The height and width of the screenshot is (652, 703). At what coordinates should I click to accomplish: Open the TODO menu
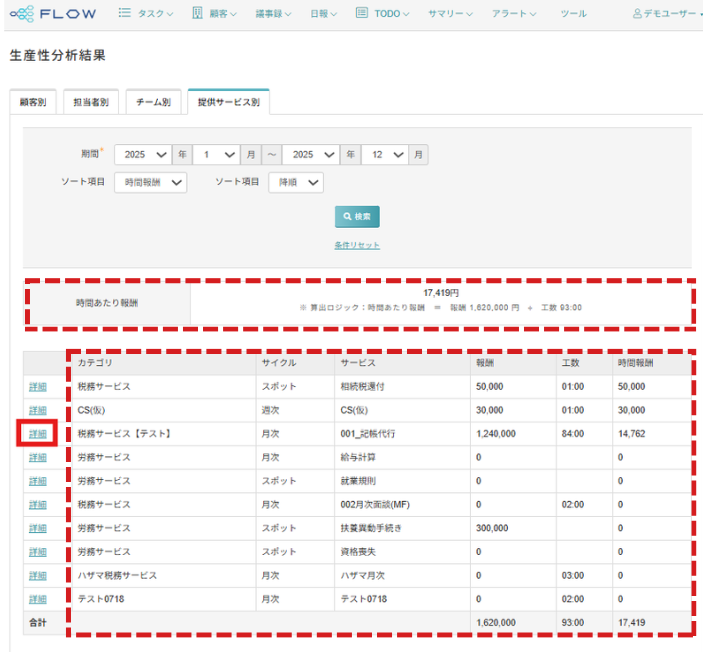click(385, 14)
